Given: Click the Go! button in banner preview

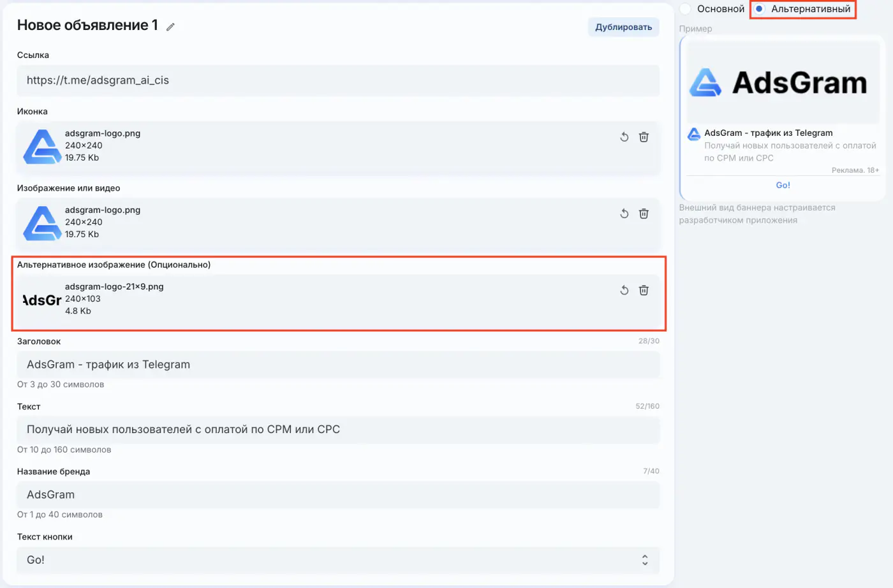Looking at the screenshot, I should click(783, 186).
